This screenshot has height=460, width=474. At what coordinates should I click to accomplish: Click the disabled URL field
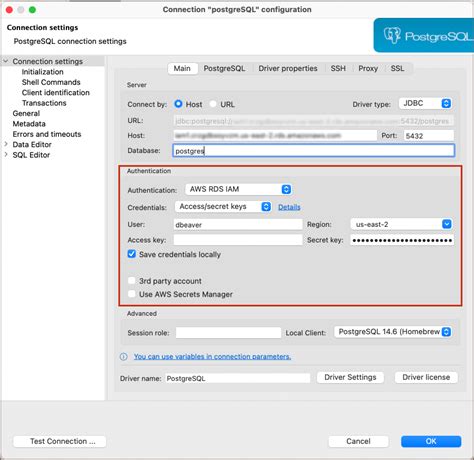(x=313, y=121)
